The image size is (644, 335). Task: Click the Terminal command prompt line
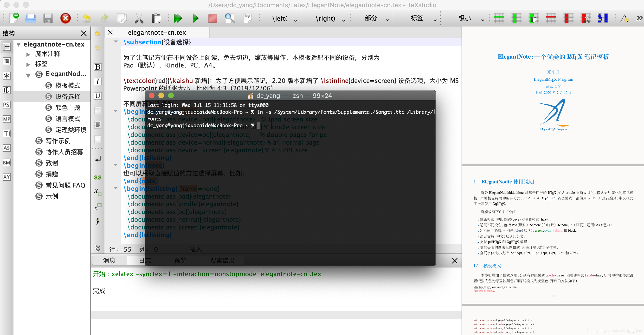tap(204, 125)
